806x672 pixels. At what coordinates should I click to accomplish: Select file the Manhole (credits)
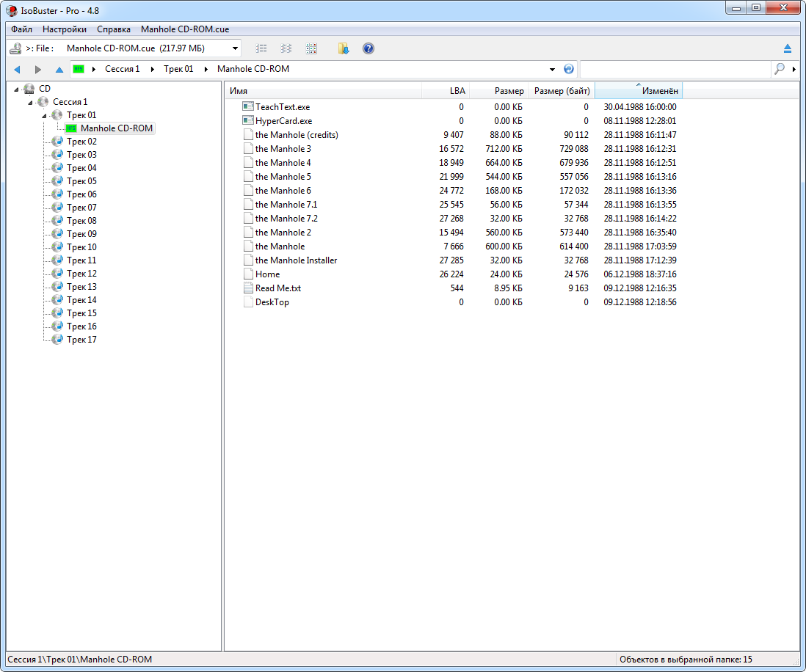pyautogui.click(x=297, y=134)
